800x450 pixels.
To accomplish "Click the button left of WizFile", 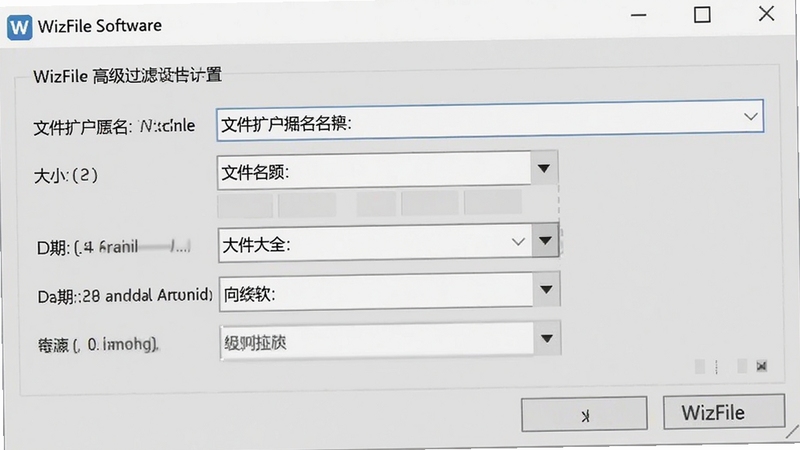I will (x=584, y=414).
